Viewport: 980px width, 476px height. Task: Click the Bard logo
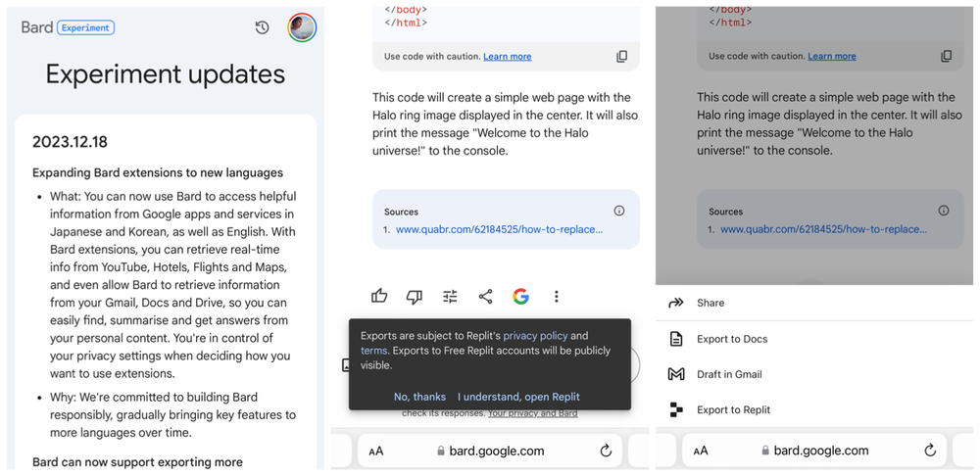coord(37,27)
